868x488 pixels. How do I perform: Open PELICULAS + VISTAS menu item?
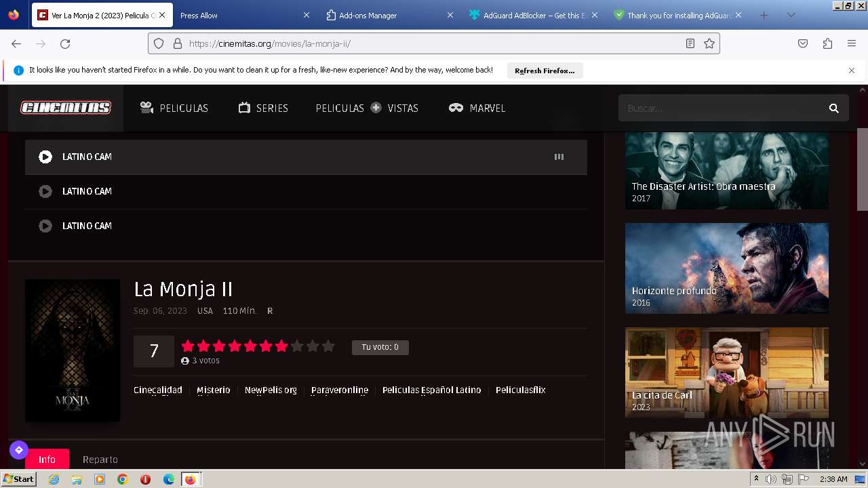(x=367, y=108)
